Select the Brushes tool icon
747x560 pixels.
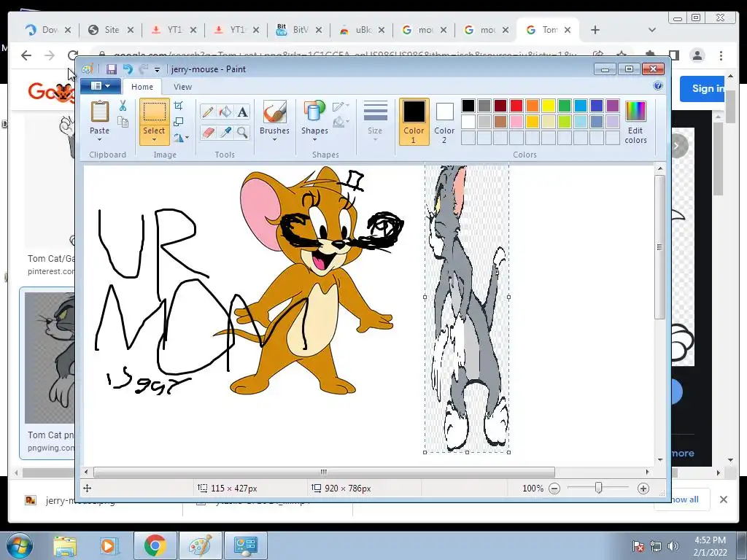(274, 112)
